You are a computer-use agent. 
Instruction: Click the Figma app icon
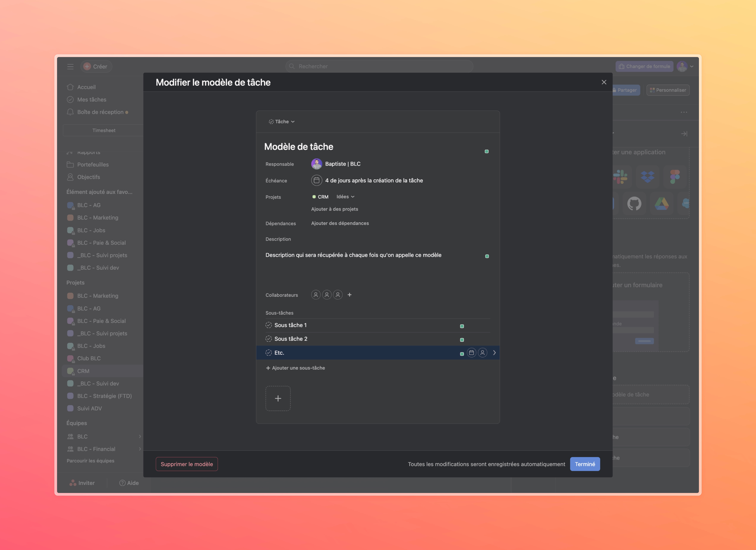(675, 177)
